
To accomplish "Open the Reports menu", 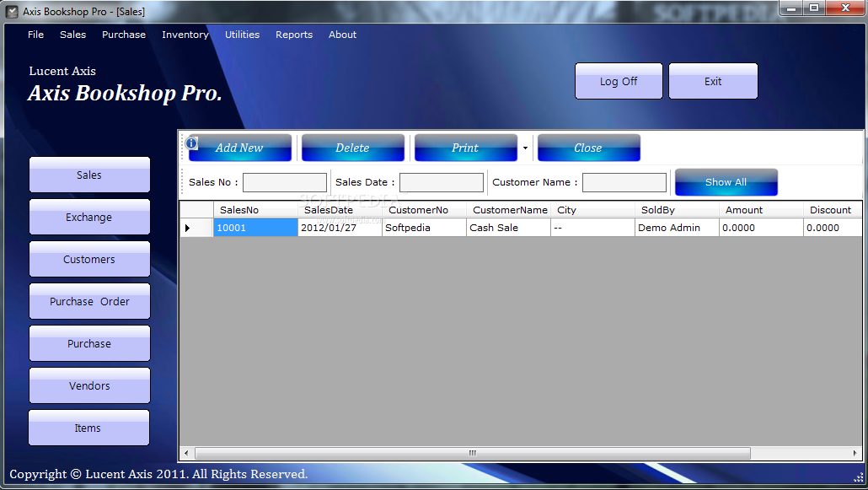I will pyautogui.click(x=294, y=35).
